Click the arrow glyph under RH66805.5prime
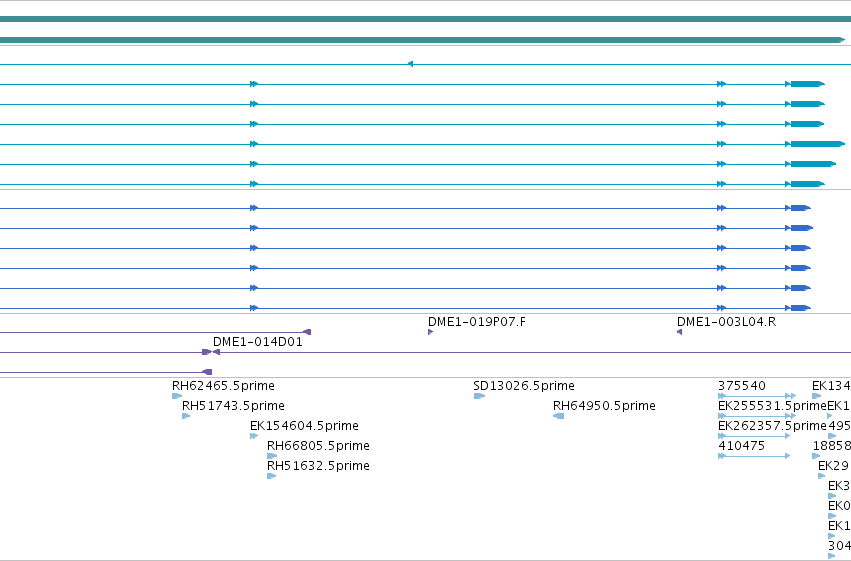The width and height of the screenshot is (851, 561). point(272,456)
